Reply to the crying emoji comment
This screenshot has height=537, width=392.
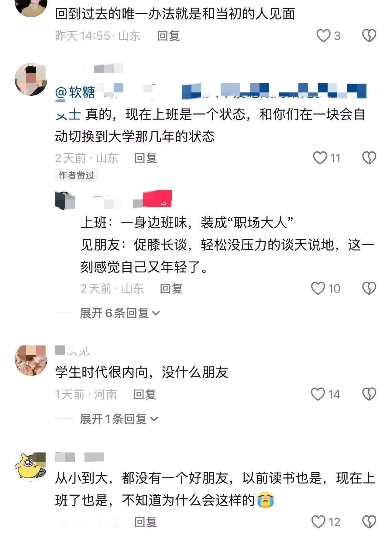tap(146, 522)
